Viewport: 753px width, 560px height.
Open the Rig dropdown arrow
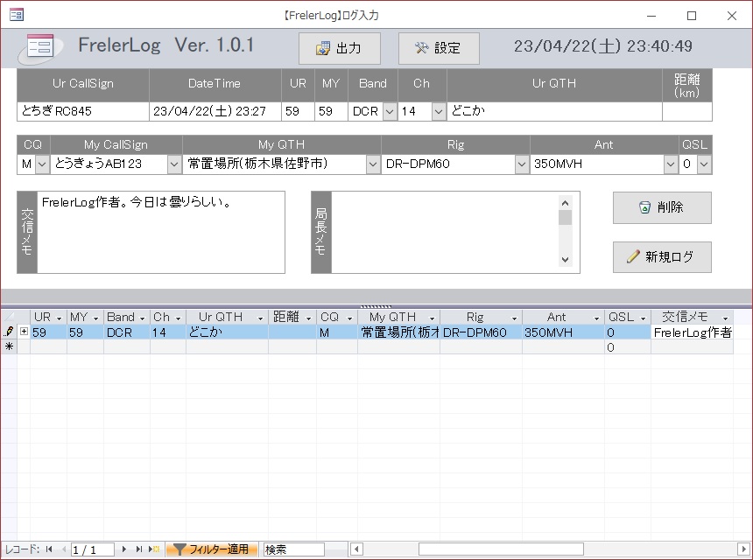click(522, 164)
